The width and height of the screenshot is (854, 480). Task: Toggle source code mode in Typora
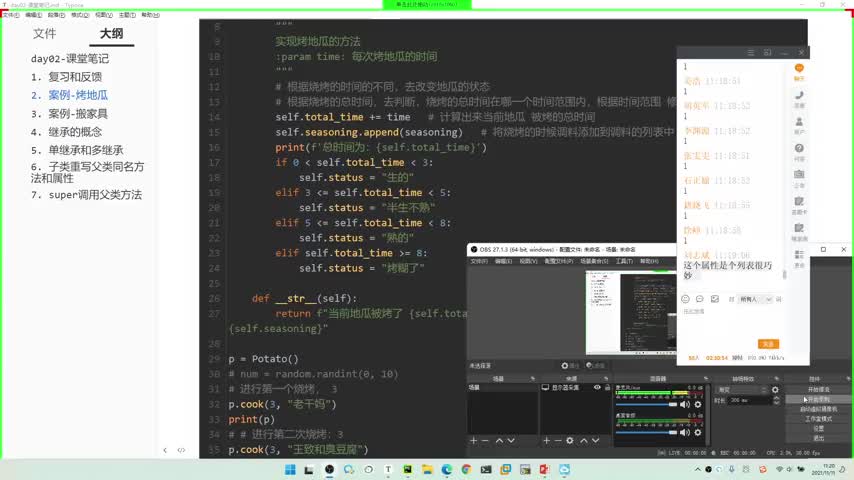181,450
